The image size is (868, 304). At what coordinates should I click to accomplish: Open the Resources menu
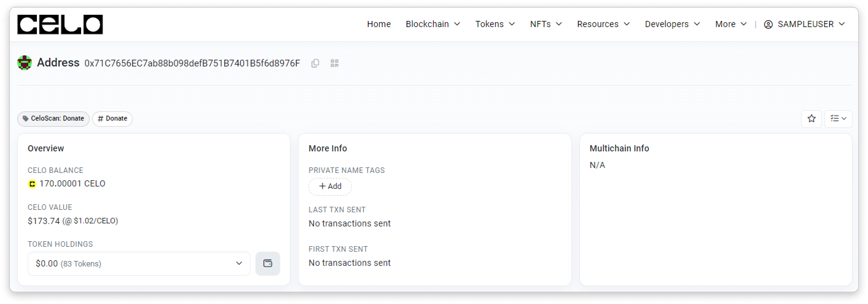click(x=603, y=24)
